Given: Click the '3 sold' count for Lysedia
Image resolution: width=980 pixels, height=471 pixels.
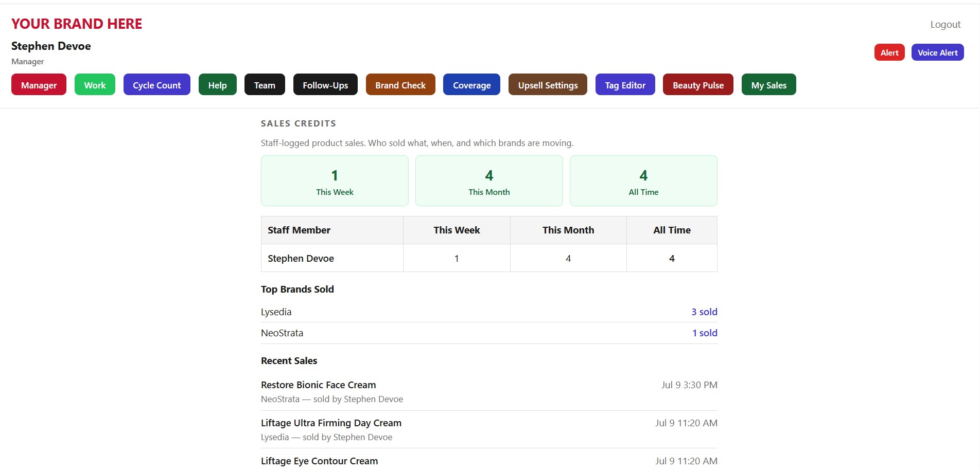Looking at the screenshot, I should point(704,312).
